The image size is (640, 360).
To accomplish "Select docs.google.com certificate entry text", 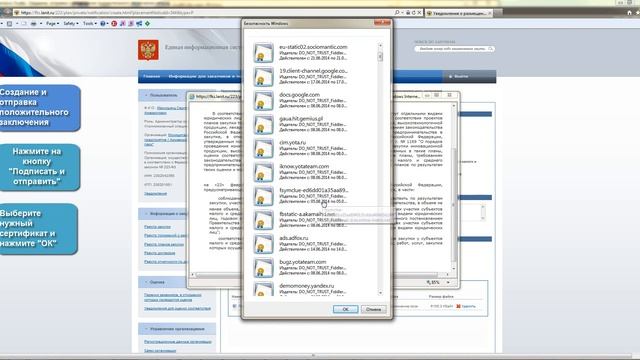I will tap(313, 100).
